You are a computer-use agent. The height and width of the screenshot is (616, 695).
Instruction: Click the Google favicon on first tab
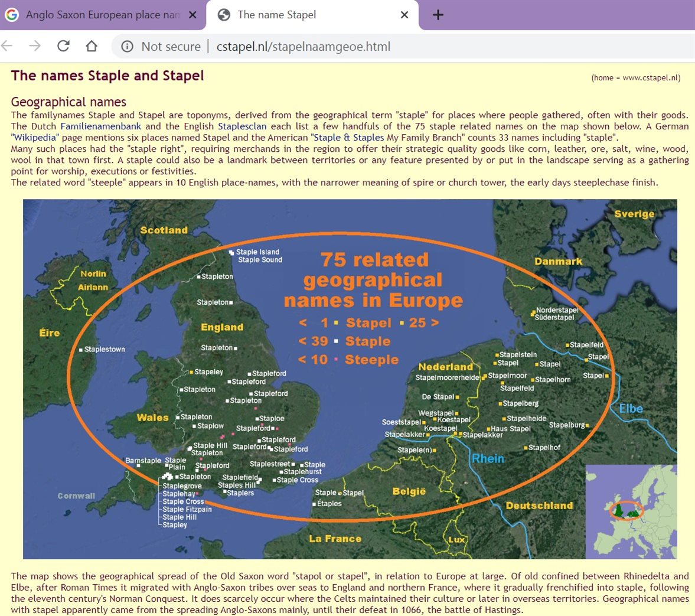pyautogui.click(x=12, y=15)
